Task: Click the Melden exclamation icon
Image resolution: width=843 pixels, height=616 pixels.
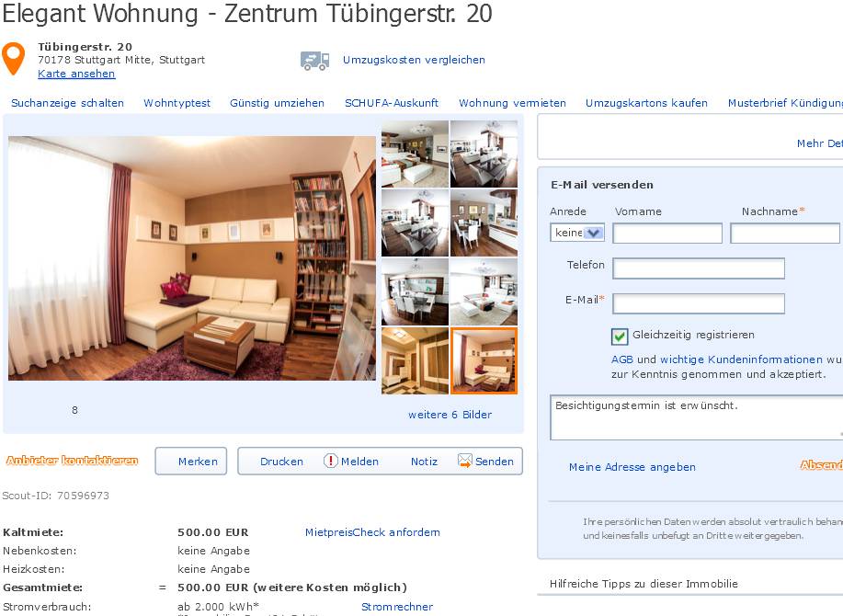Action: pos(330,461)
